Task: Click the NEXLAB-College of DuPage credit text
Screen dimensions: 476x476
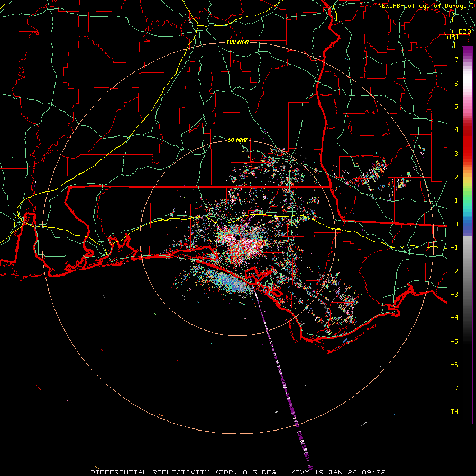Action: 425,6
